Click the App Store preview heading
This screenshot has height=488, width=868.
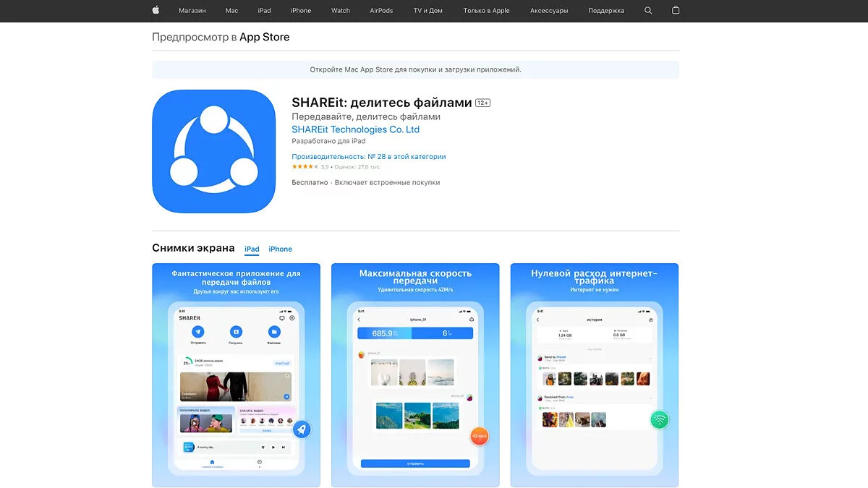[221, 37]
